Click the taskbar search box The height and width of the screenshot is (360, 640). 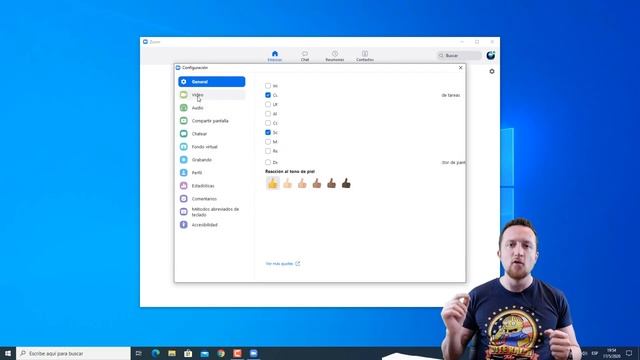73,353
